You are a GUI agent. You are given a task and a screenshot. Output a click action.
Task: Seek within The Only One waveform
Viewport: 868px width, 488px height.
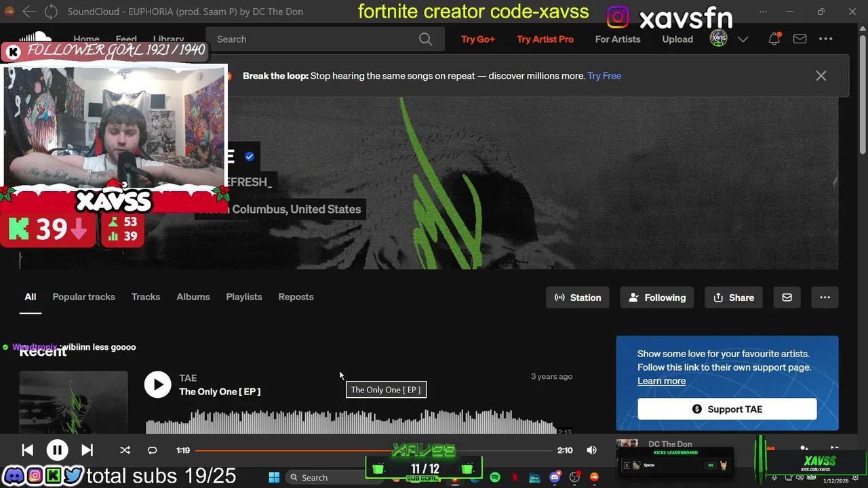[x=351, y=422]
